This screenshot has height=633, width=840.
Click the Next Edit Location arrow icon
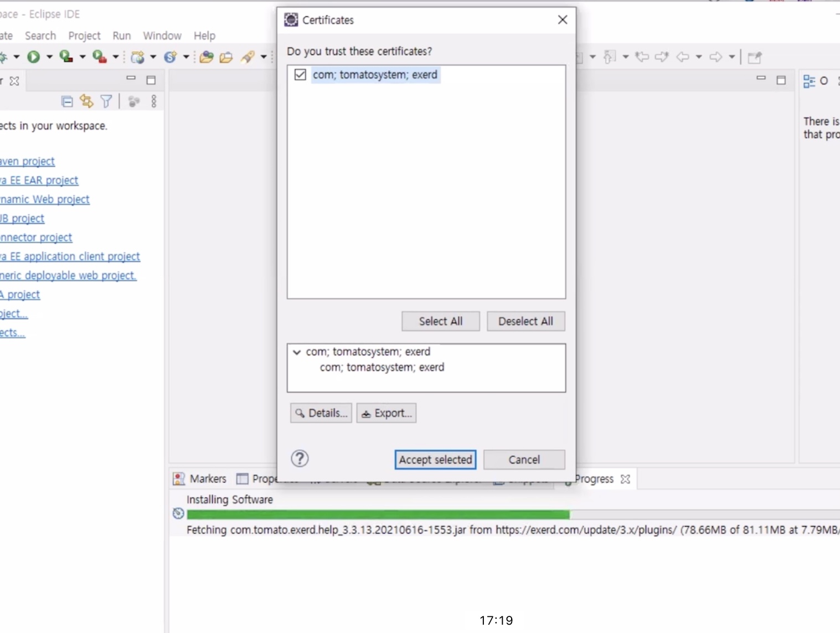point(662,56)
